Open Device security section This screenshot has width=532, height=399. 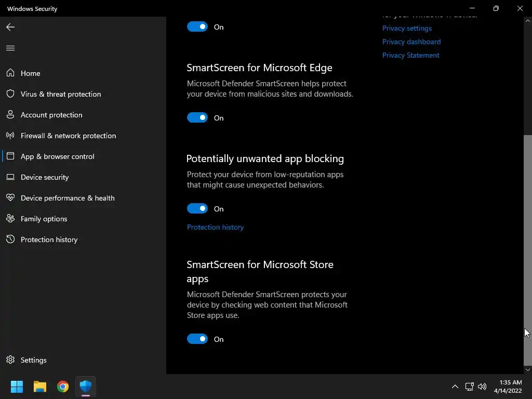click(45, 177)
